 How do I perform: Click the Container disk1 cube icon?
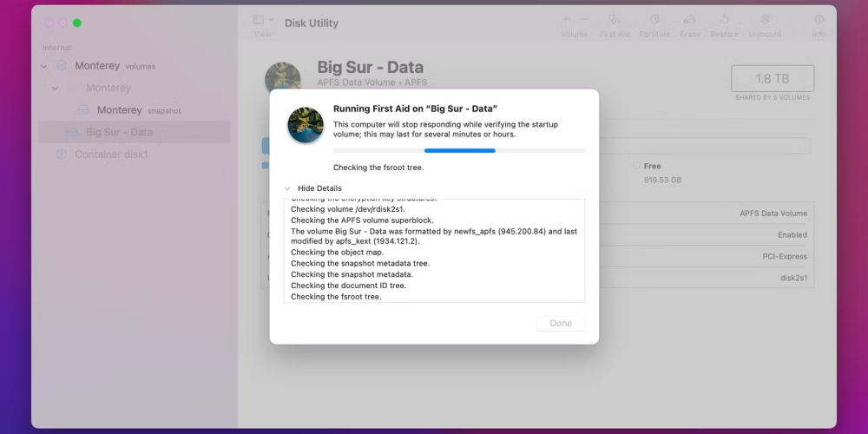point(62,155)
